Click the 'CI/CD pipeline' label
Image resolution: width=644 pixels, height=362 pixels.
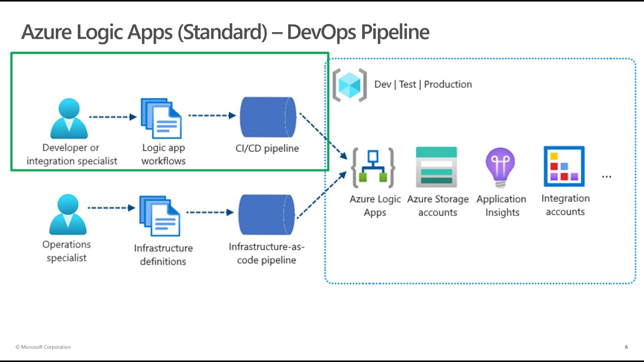[x=267, y=148]
